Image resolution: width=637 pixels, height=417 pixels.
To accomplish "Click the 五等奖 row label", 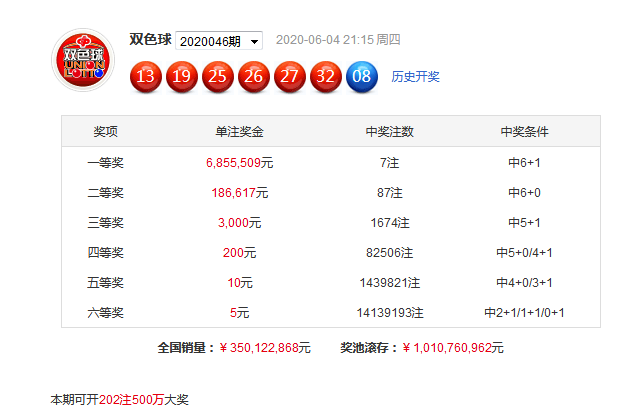I will tap(106, 282).
